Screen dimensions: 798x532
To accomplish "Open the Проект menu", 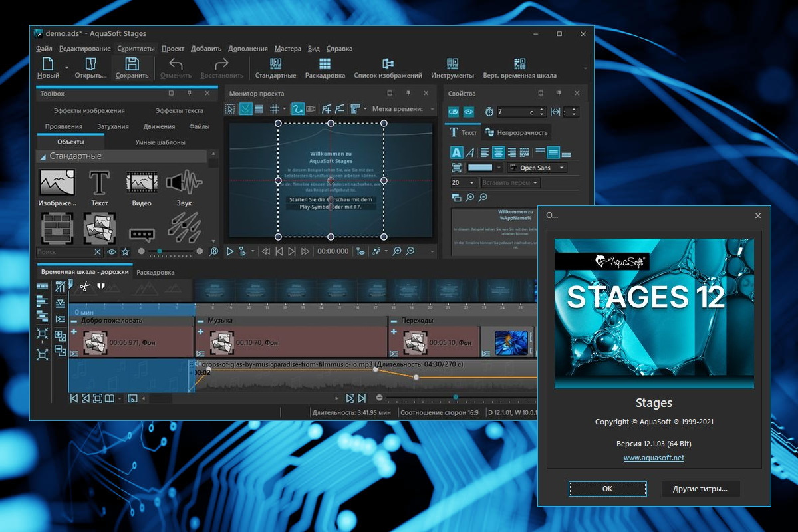I will (172, 49).
